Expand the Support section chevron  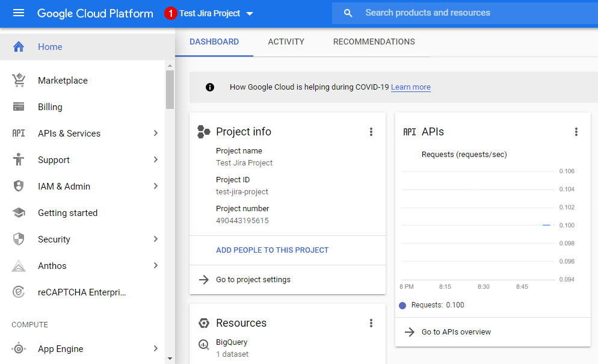click(x=156, y=159)
